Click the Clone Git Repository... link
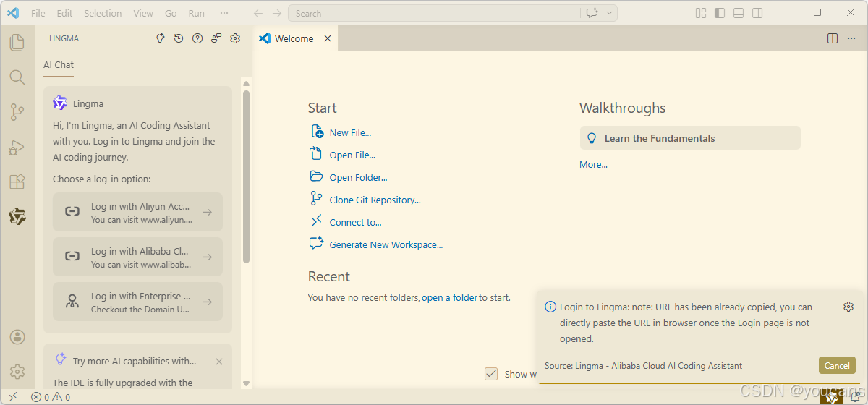 coord(375,200)
